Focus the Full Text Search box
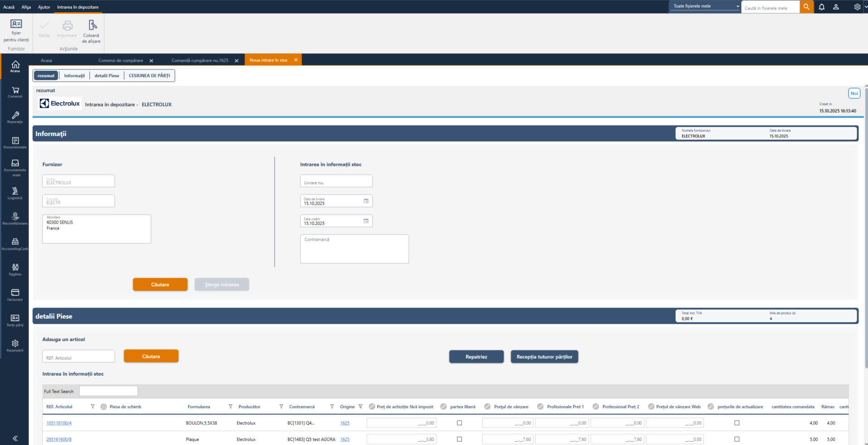868x445 pixels. coord(108,391)
